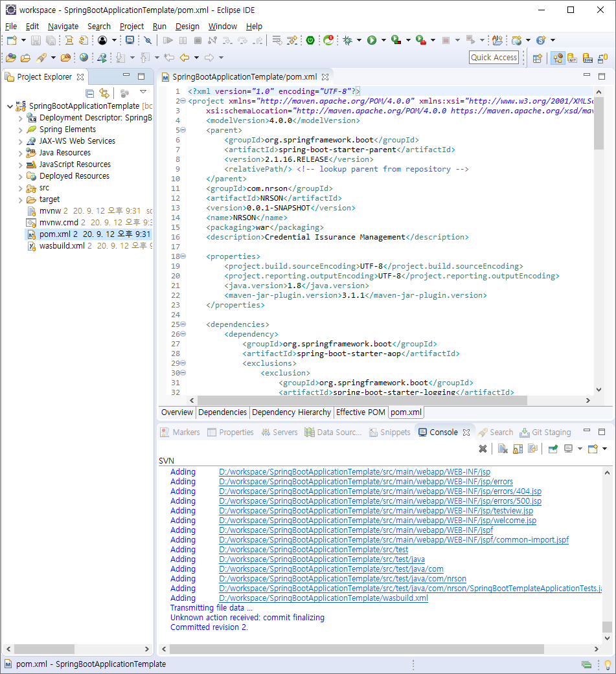Click the Open Web Browser globe icon
The image size is (616, 674).
point(84,57)
